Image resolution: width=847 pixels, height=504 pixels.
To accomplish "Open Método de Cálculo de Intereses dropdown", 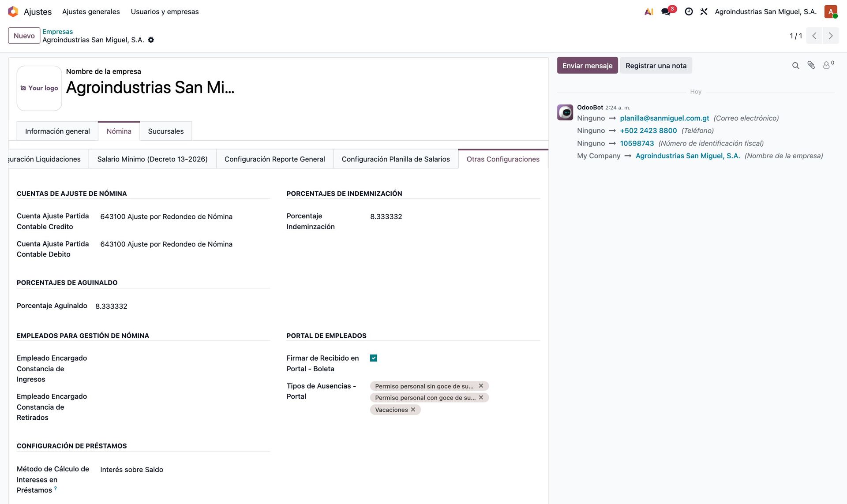I will point(185,470).
